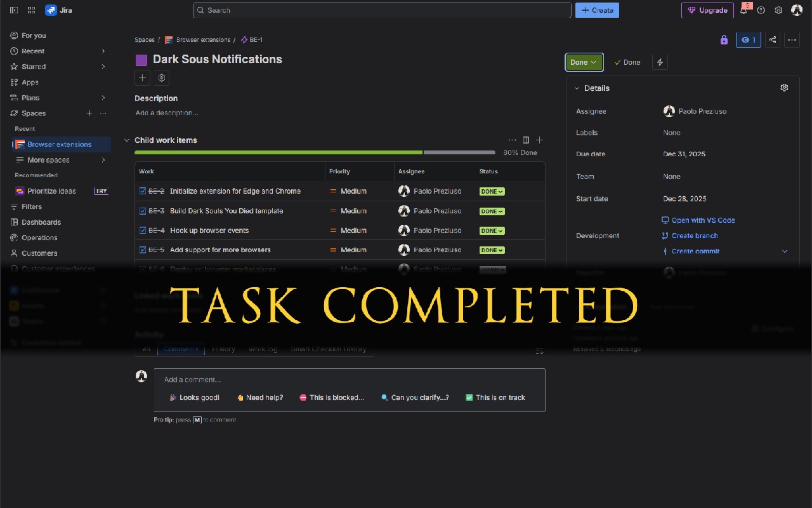The width and height of the screenshot is (812, 508).
Task: Click the BE-1 epic icon in breadcrumb
Action: point(244,39)
